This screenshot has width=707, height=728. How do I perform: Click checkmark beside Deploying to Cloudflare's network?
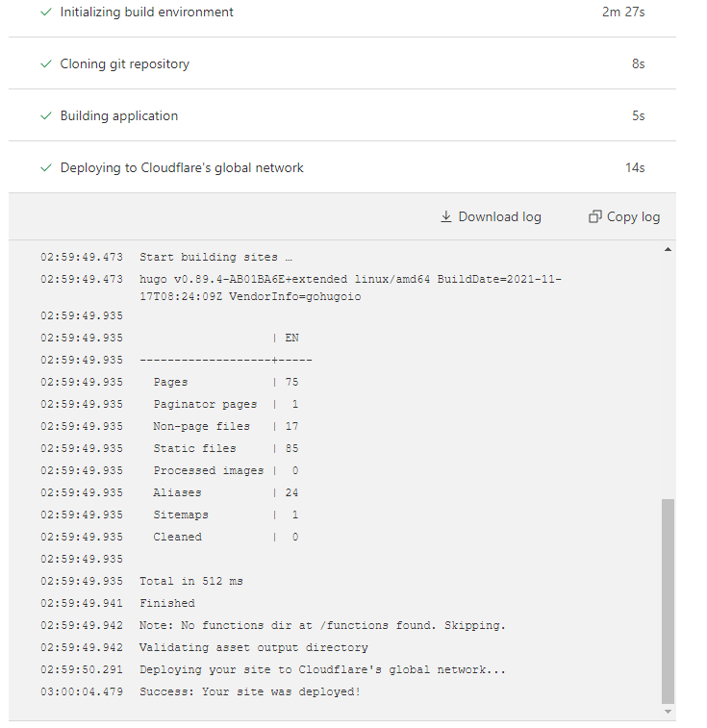(45, 168)
